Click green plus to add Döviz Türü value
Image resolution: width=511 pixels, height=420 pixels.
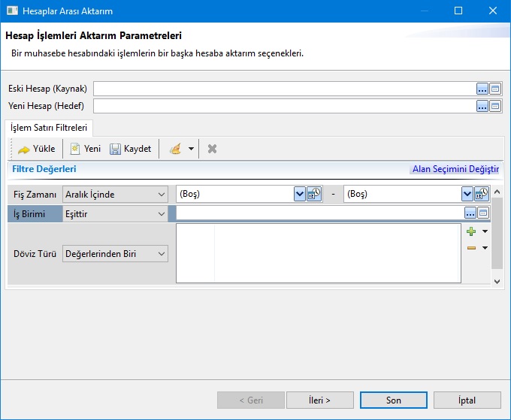471,231
